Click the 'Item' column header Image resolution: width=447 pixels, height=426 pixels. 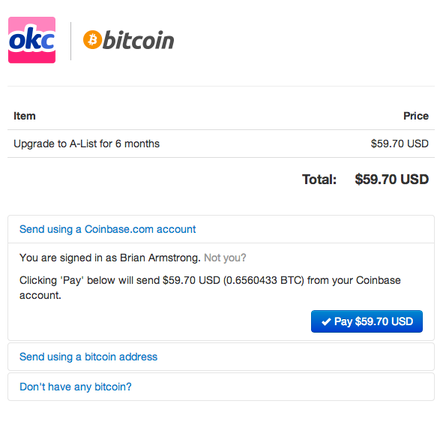click(x=24, y=116)
